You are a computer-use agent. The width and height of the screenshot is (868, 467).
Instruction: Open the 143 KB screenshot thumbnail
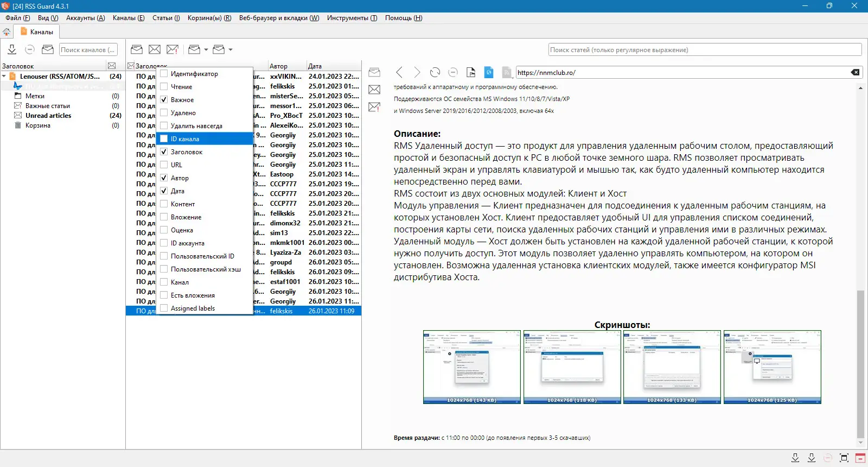coord(472,367)
